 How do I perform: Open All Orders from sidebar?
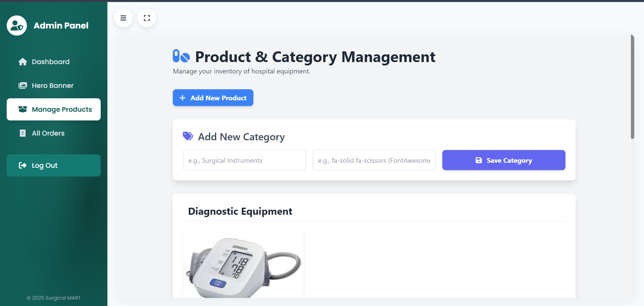48,133
